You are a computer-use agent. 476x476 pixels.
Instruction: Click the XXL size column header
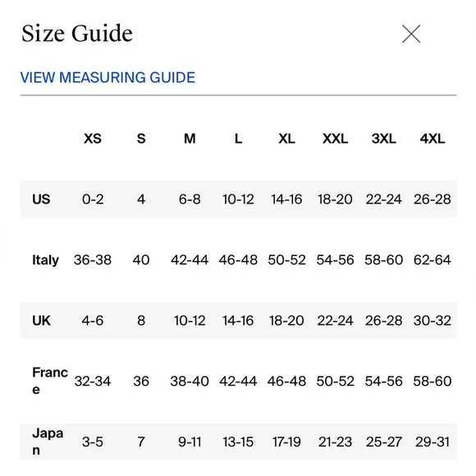pyautogui.click(x=335, y=139)
